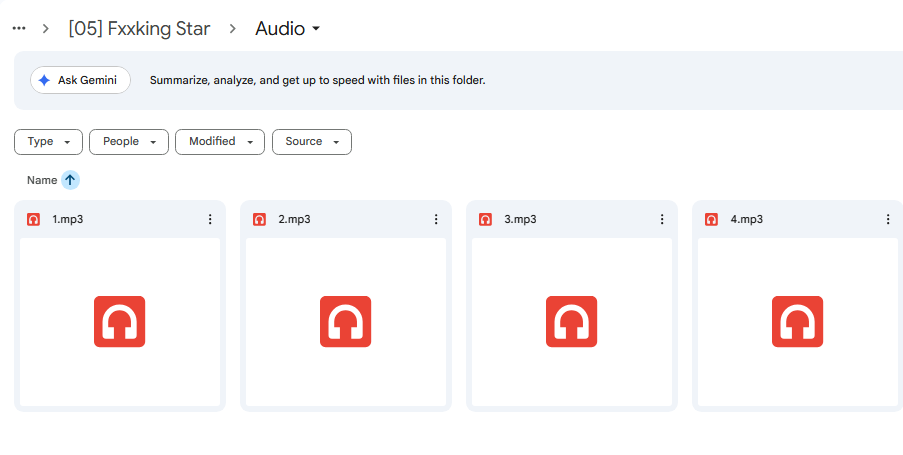Show hidden breadcrumb folders via ellipsis

point(19,28)
